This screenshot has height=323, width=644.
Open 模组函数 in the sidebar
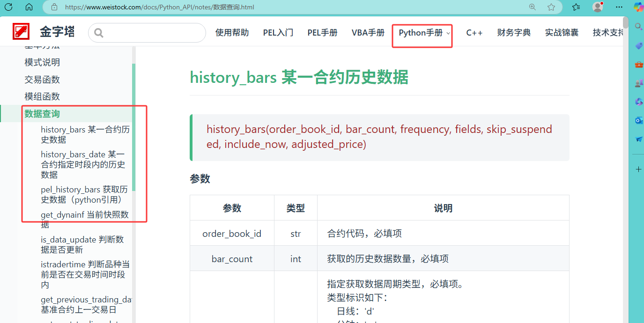click(x=42, y=96)
